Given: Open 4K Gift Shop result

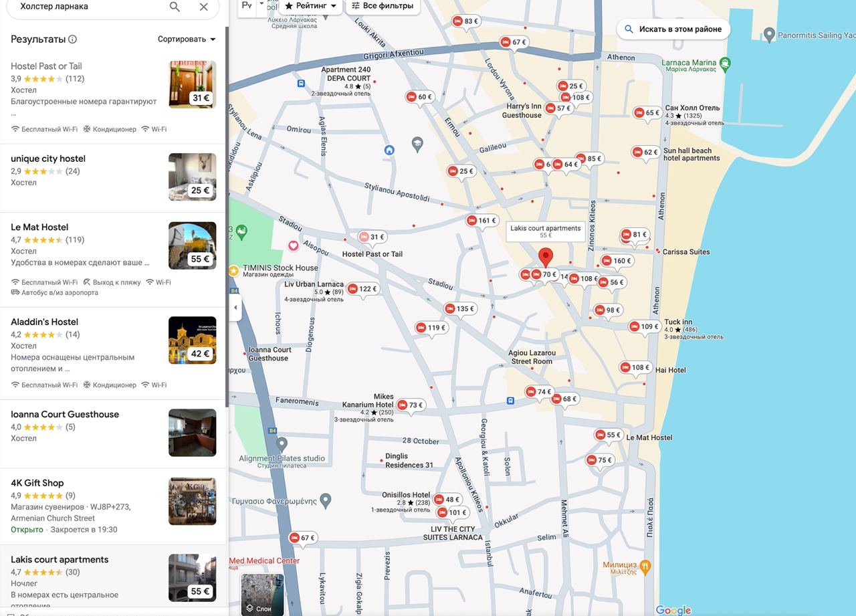Looking at the screenshot, I should [x=114, y=506].
